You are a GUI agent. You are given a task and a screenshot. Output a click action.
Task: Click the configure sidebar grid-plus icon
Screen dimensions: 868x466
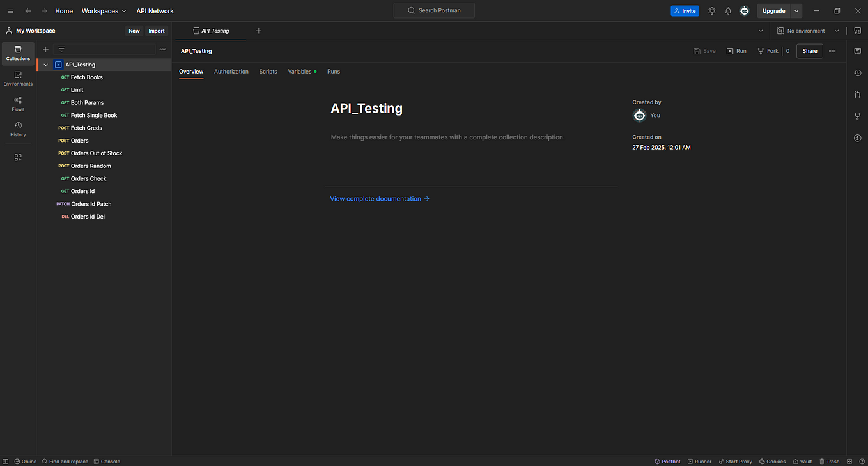(x=18, y=157)
